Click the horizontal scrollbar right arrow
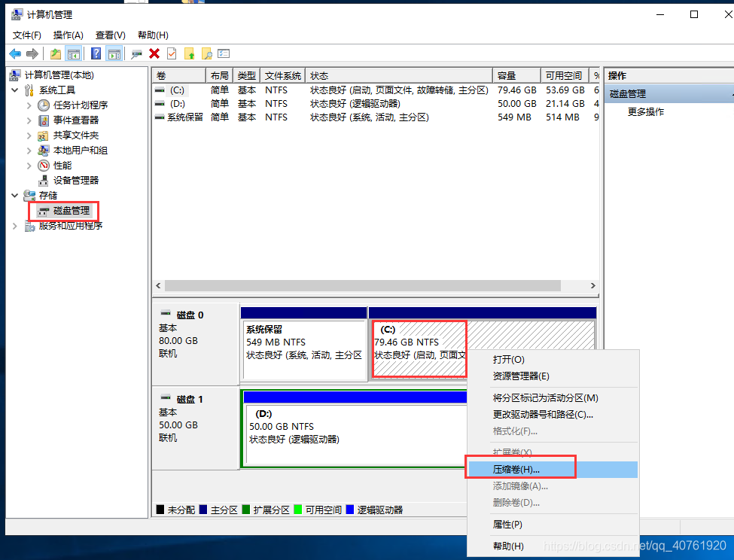This screenshot has width=734, height=560. 592,285
